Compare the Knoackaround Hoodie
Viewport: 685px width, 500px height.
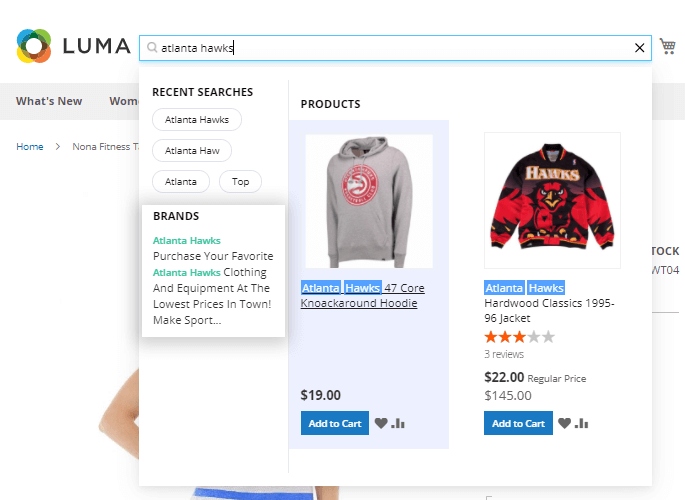pyautogui.click(x=398, y=423)
